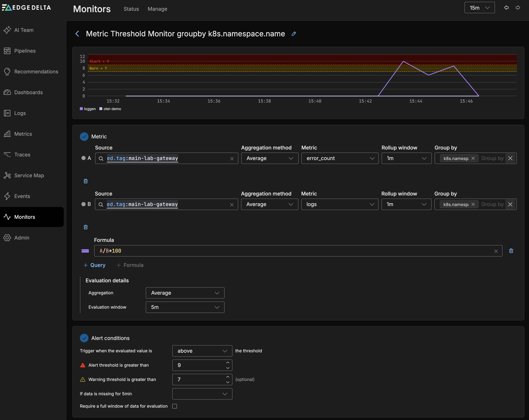Click the purple formula color swatch
The height and width of the screenshot is (420, 529).
85,251
